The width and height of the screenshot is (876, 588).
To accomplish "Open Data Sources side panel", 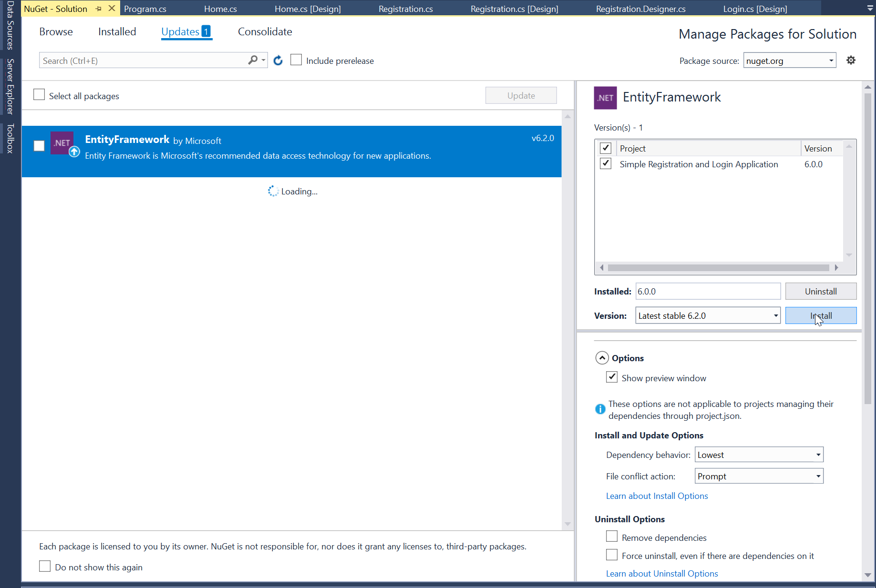I will 10,25.
